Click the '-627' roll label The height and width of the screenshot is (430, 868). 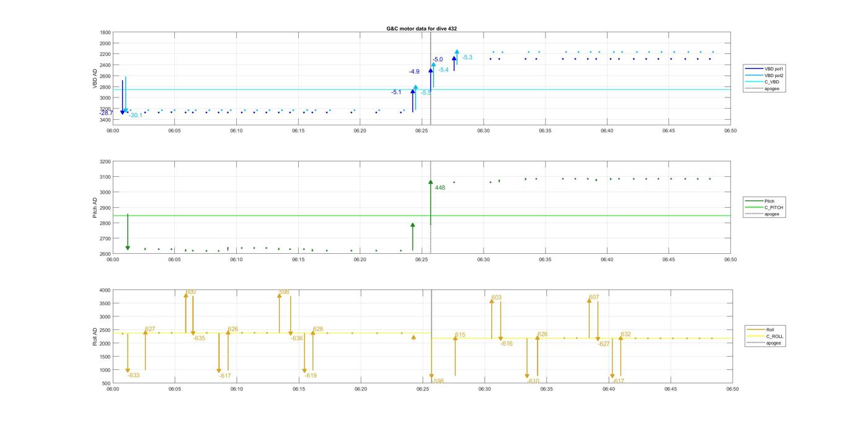coord(604,344)
